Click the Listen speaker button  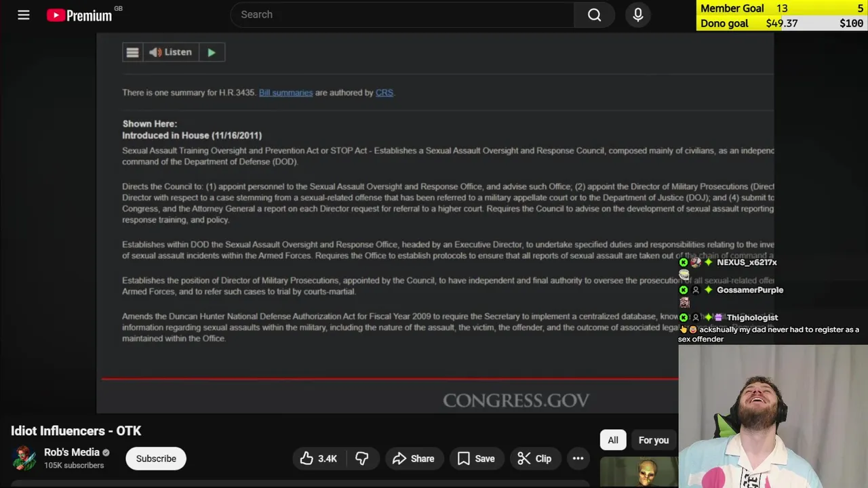[x=170, y=52]
